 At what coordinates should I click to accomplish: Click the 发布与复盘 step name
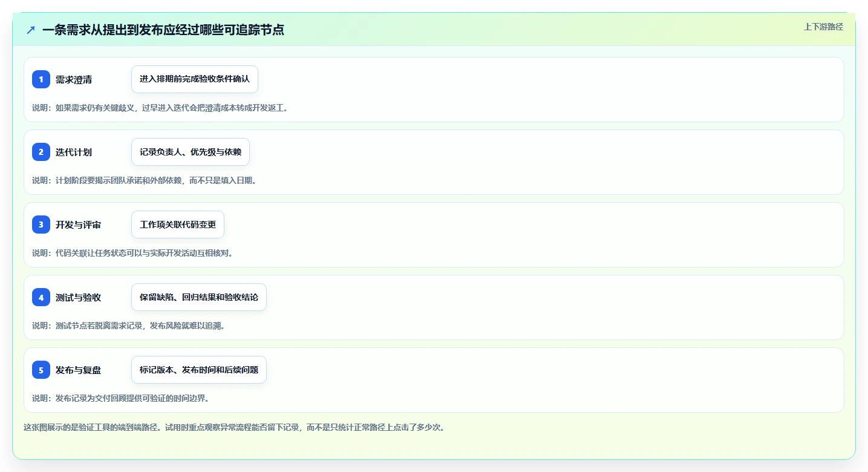(78, 370)
